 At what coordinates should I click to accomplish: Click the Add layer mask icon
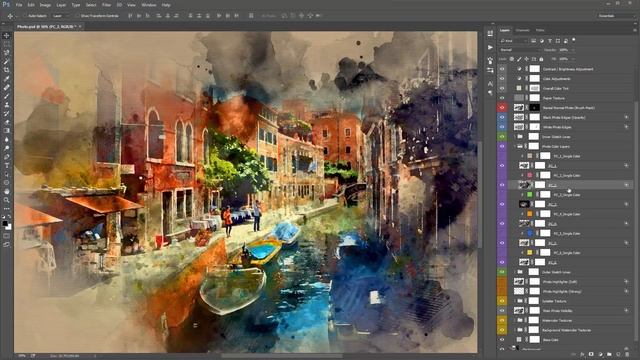tap(591, 354)
